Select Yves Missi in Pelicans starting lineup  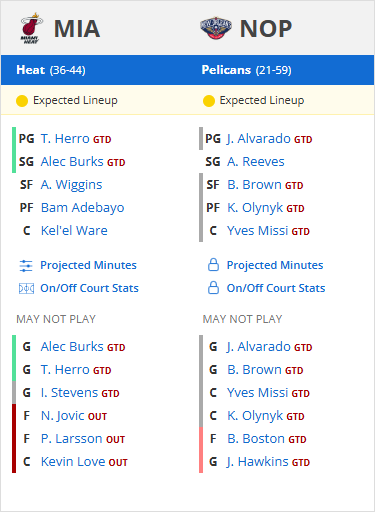(x=257, y=231)
